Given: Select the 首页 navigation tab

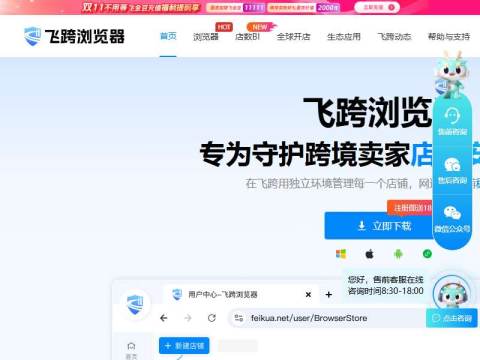Looking at the screenshot, I should pyautogui.click(x=168, y=36).
